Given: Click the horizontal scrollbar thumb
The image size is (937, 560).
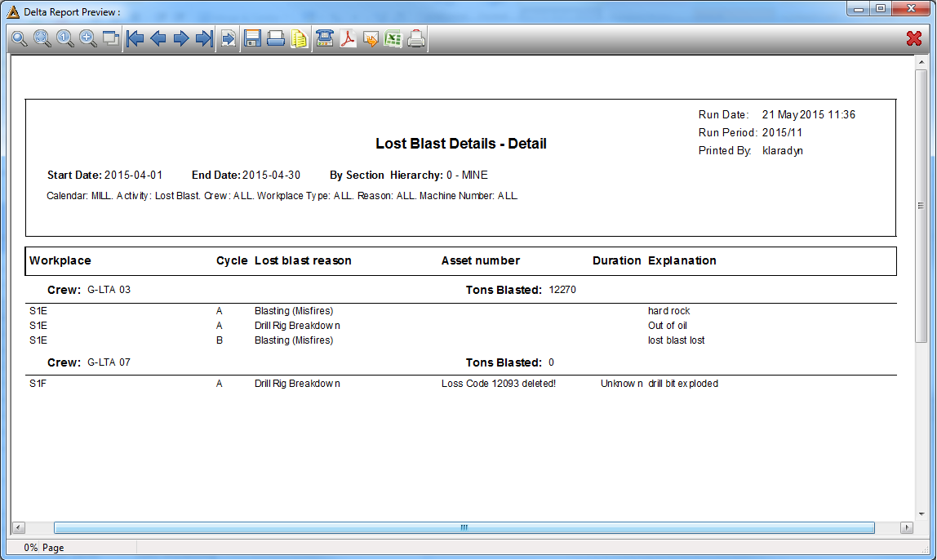Looking at the screenshot, I should tap(464, 527).
